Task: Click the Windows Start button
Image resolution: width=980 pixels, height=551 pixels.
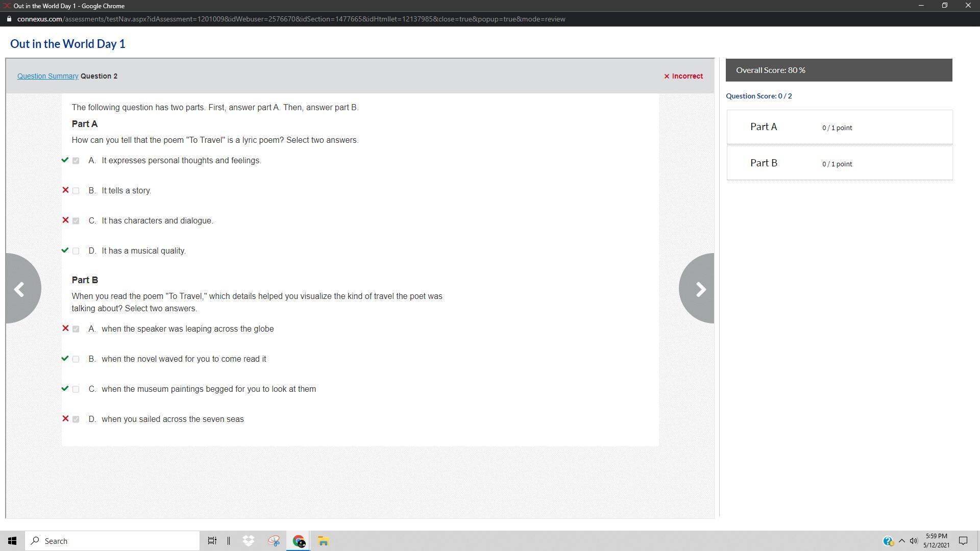Action: click(x=12, y=541)
